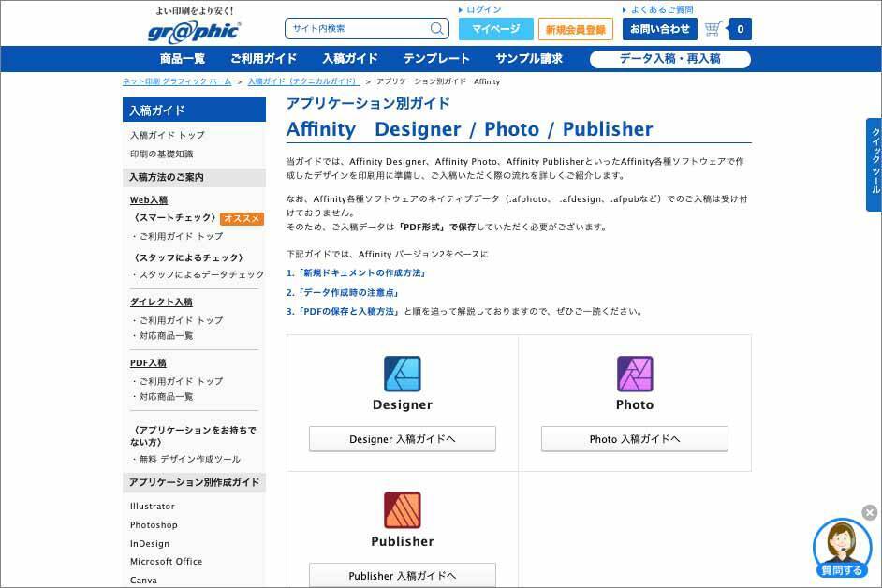Click the Affinity Publisher app icon
The height and width of the screenshot is (588, 882).
pos(402,510)
